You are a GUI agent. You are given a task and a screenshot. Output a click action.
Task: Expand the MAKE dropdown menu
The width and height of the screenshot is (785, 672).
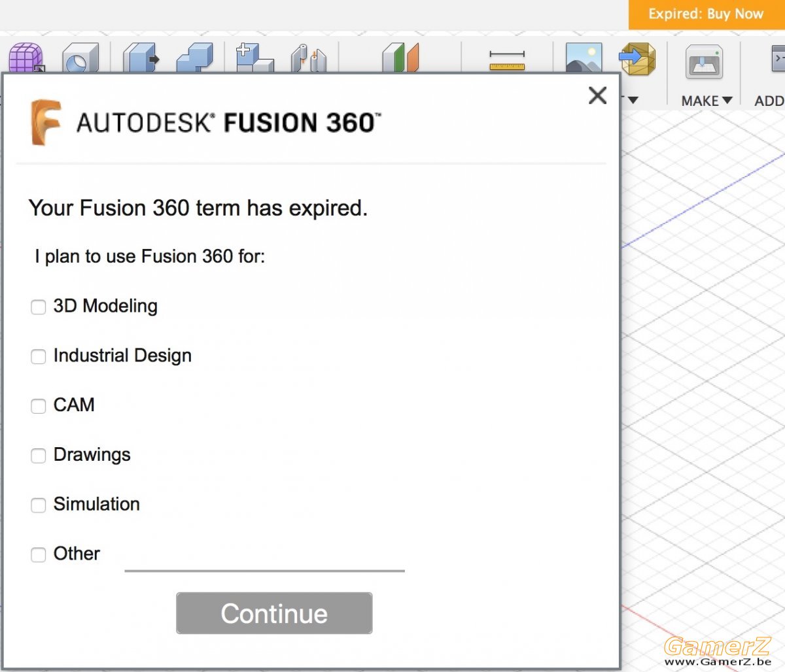pyautogui.click(x=706, y=101)
